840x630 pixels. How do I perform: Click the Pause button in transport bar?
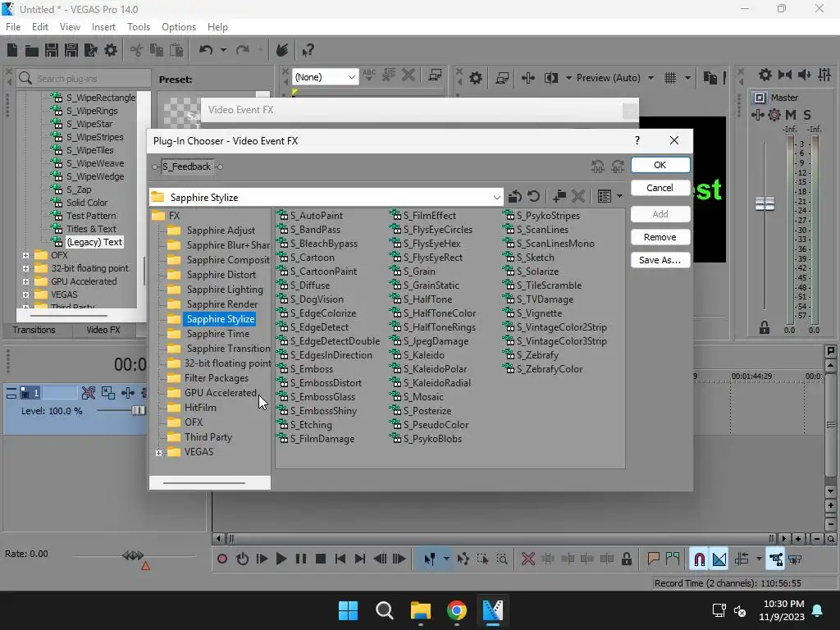[301, 559]
